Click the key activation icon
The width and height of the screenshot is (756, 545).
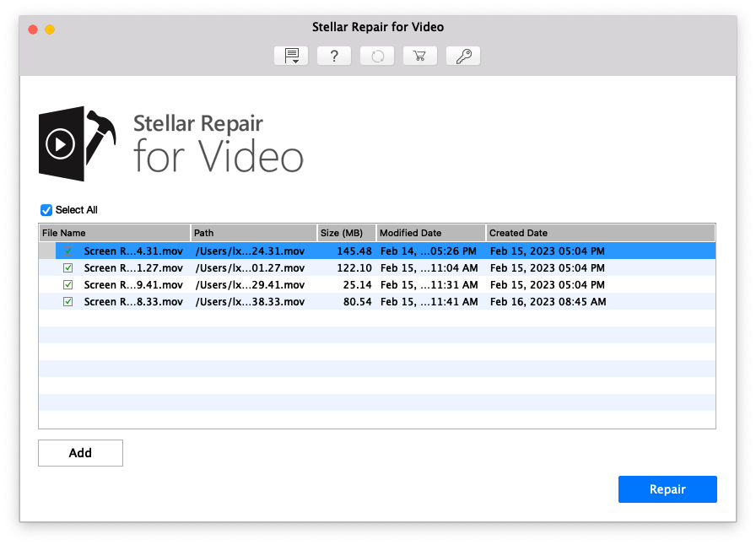[463, 56]
